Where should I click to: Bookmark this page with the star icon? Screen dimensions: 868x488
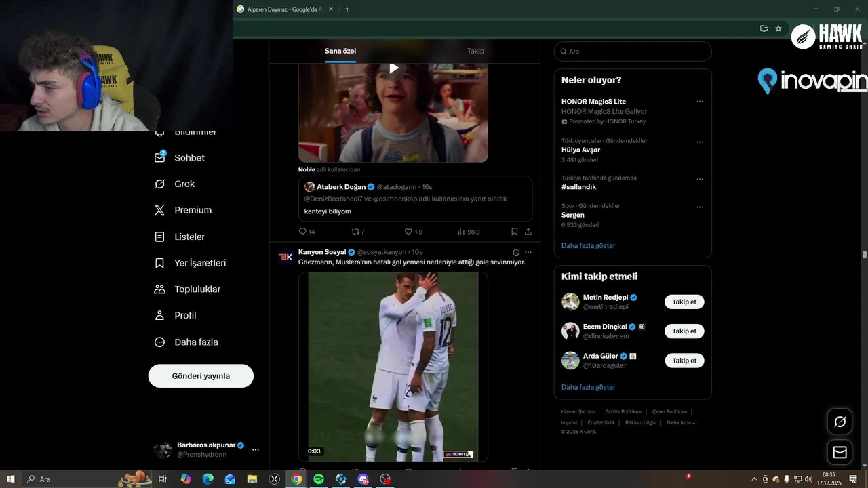click(778, 28)
